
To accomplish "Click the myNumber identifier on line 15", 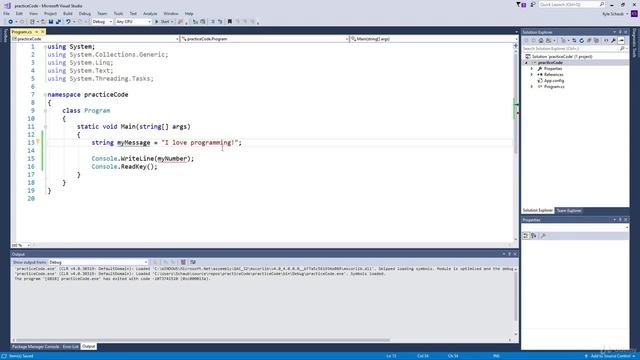I will coord(172,159).
